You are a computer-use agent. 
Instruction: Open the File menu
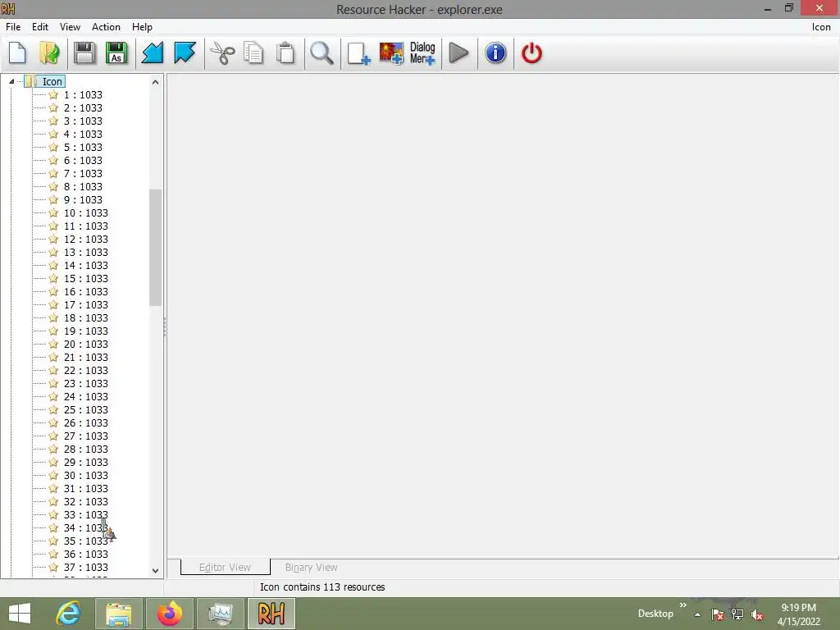(13, 27)
